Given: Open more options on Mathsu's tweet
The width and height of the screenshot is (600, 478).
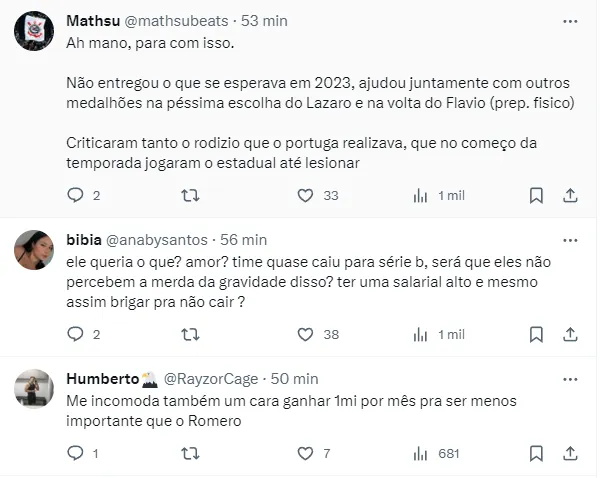Looking at the screenshot, I should coord(570,21).
